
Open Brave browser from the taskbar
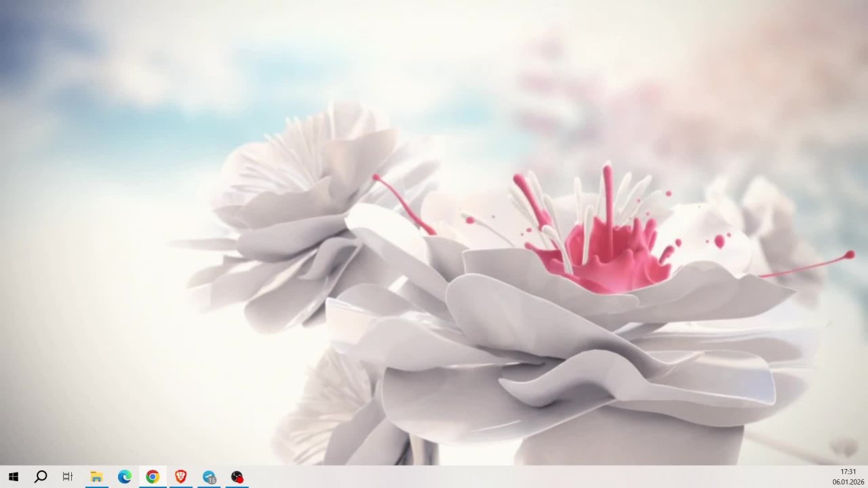coord(181,476)
